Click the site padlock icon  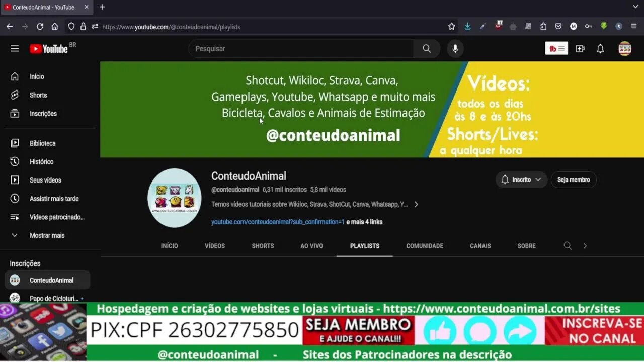(83, 27)
